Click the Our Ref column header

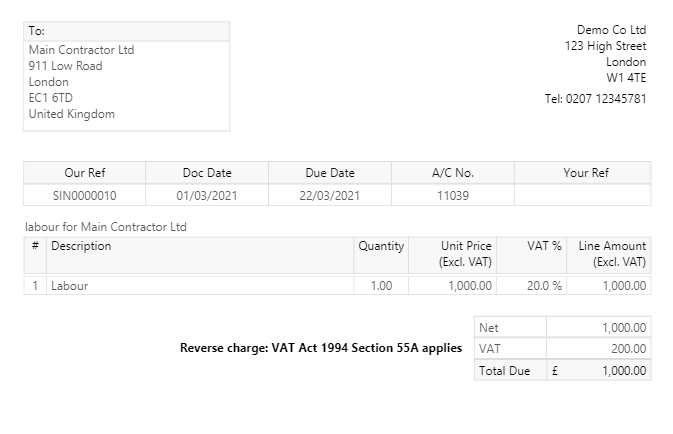(x=84, y=173)
